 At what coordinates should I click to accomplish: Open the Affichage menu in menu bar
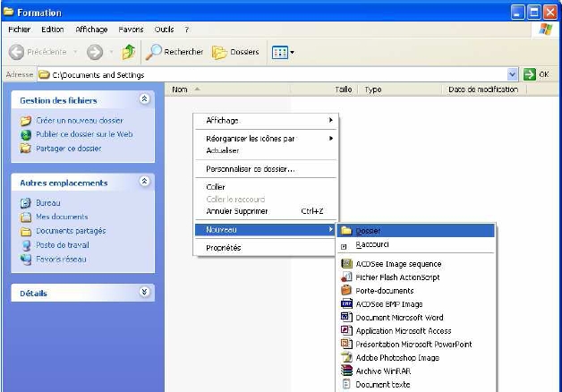(x=91, y=30)
